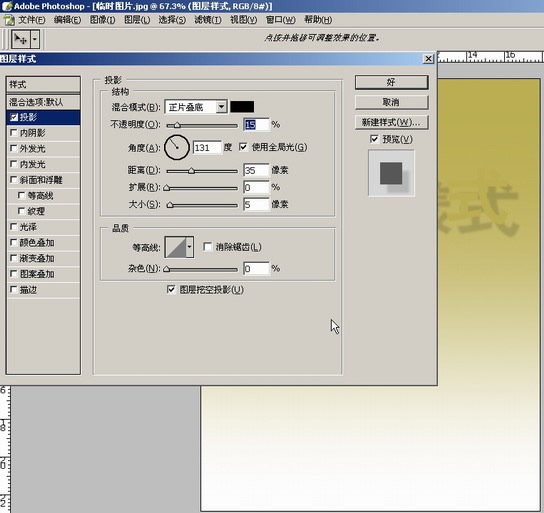
Task: Click the 大小 input field showing 5
Action: click(x=256, y=204)
